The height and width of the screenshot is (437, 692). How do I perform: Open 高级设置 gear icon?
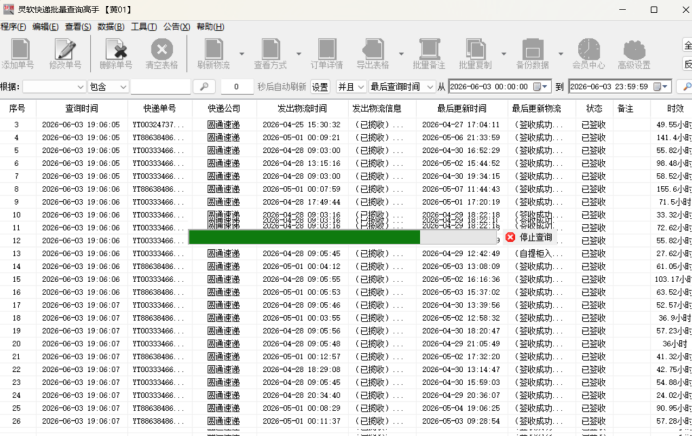[634, 50]
